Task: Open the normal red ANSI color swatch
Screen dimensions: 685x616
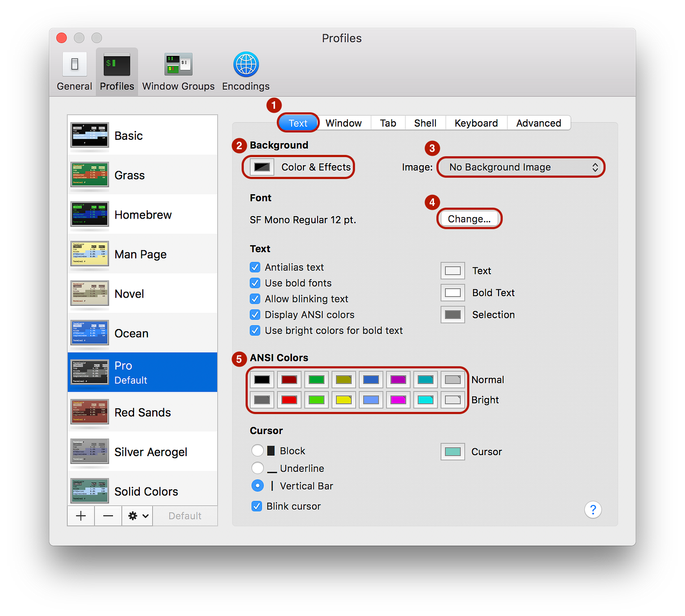Action: click(289, 379)
